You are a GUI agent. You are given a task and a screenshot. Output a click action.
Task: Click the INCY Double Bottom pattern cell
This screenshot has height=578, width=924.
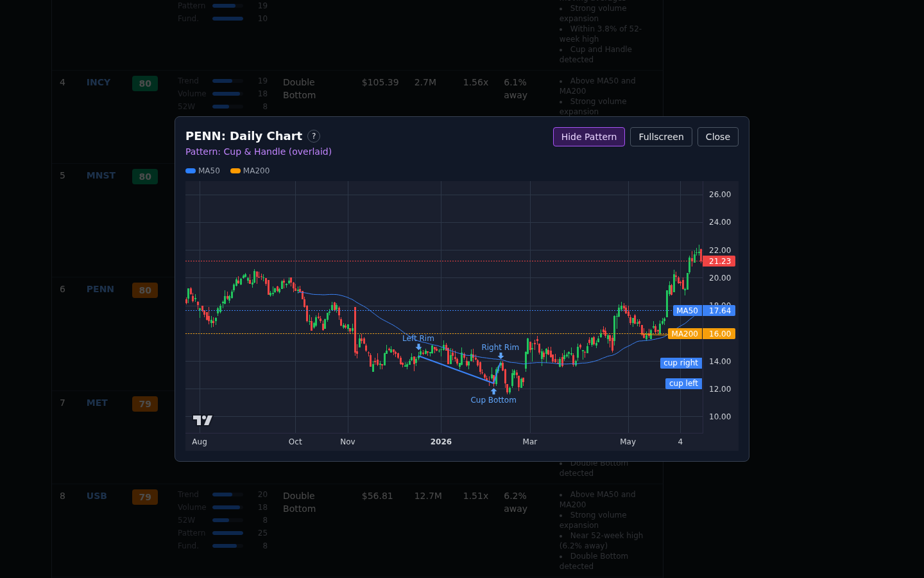299,89
